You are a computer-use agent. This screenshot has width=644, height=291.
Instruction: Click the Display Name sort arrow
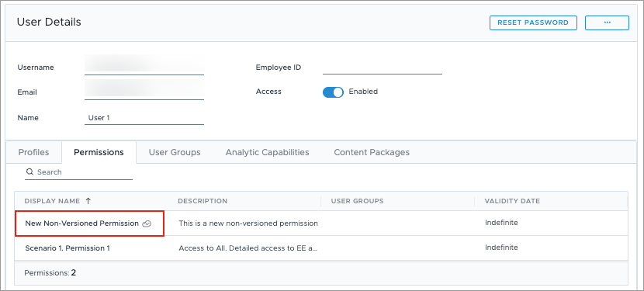(x=88, y=201)
